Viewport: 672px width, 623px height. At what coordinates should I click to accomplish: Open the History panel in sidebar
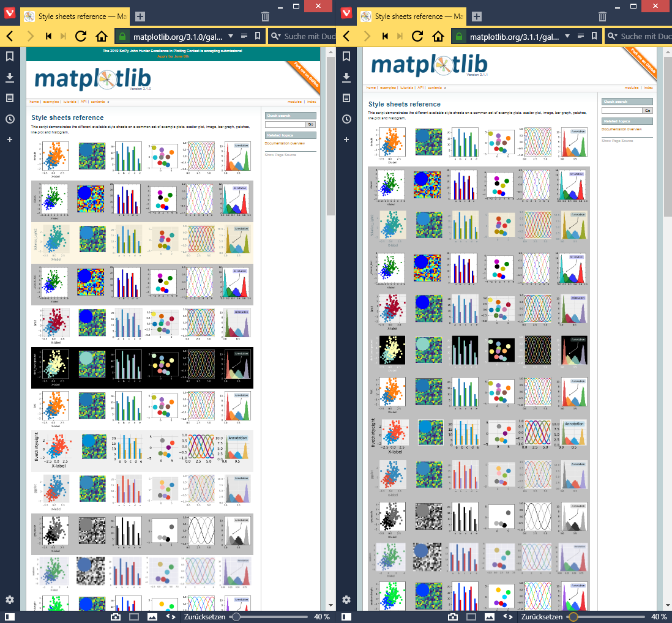point(9,119)
